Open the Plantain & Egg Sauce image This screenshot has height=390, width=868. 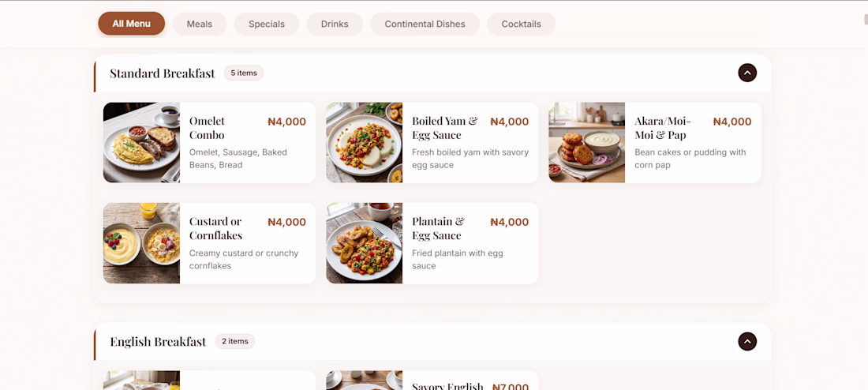point(364,243)
